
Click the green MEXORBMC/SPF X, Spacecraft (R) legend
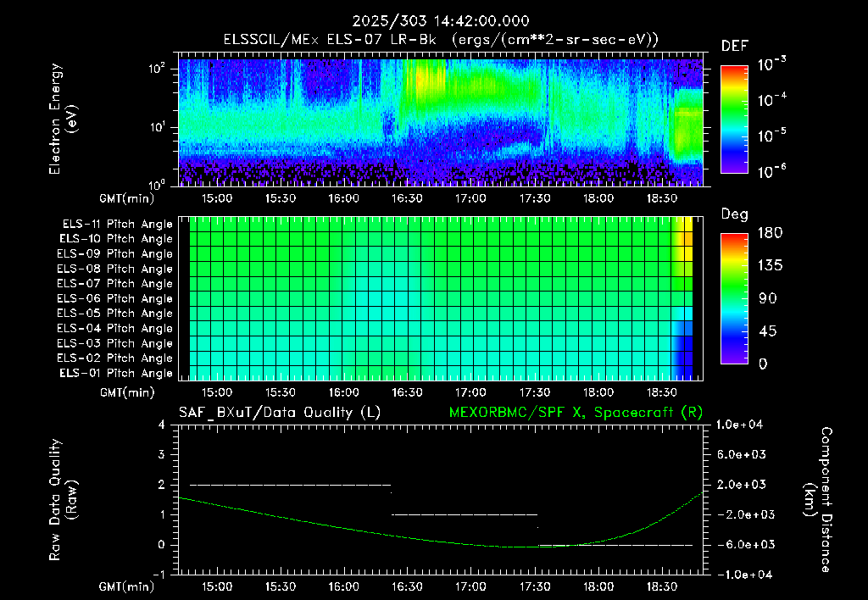(x=576, y=413)
